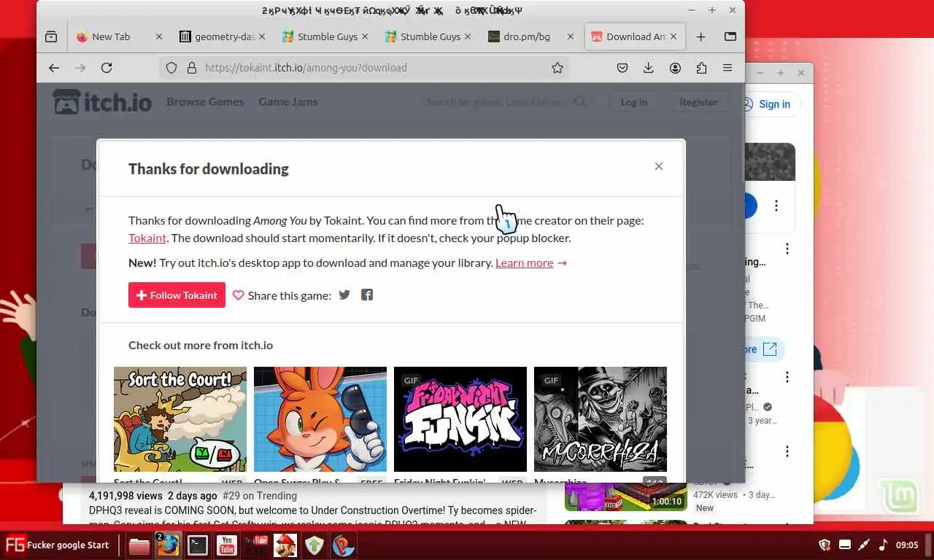Click the Firefox taskbar icon
Image resolution: width=934 pixels, height=560 pixels.
(169, 545)
